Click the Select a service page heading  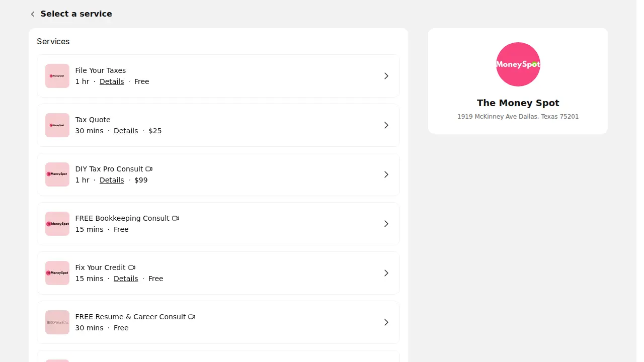[x=76, y=14]
